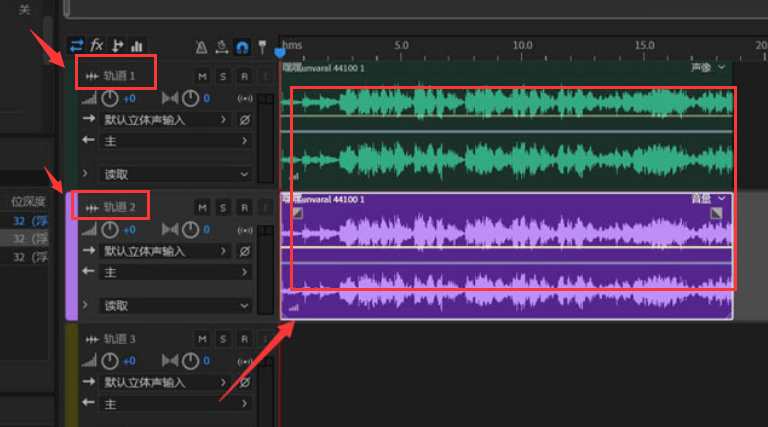768x427 pixels.
Task: Select the purple audio clip in 轨道 2
Action: coord(506,256)
